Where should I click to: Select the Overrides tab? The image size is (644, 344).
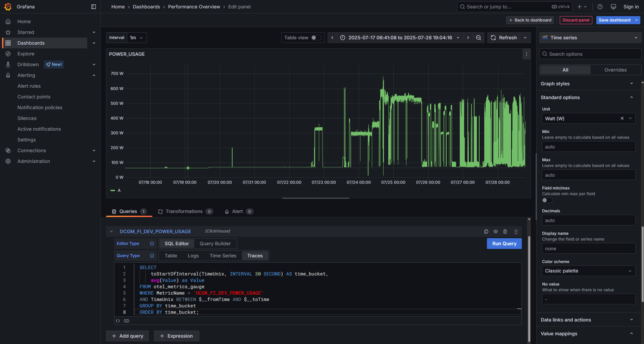615,70
